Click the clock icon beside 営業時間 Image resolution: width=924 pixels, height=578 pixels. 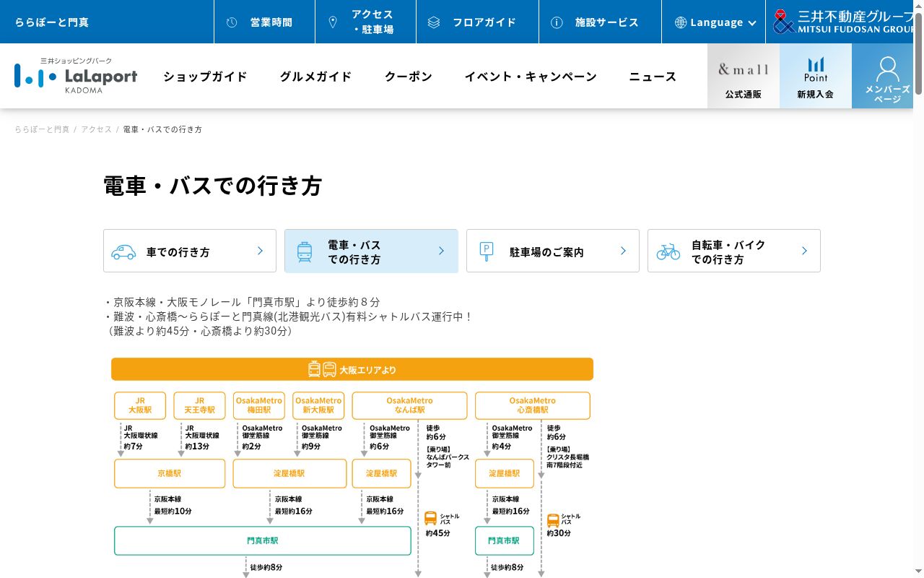coord(232,22)
